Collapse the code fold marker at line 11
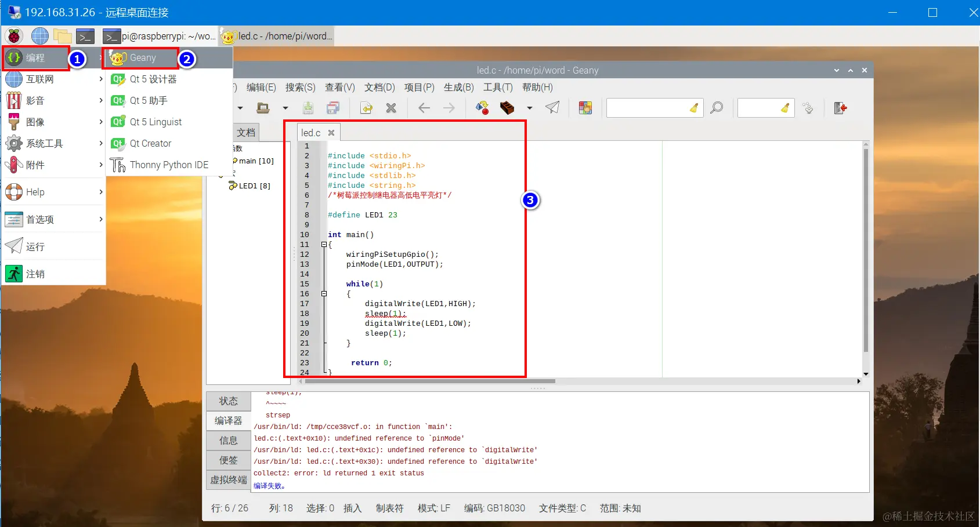Image resolution: width=980 pixels, height=527 pixels. click(x=324, y=245)
